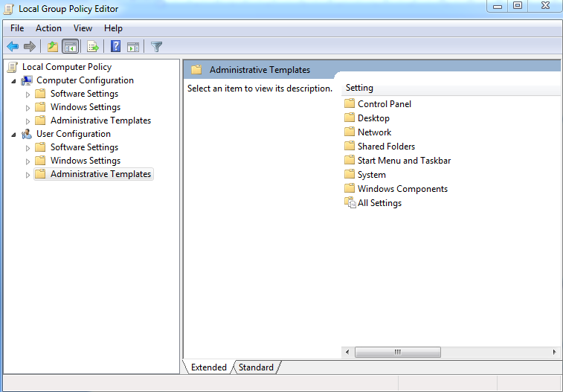The height and width of the screenshot is (392, 563).
Task: Click the Filter funnel toolbar icon
Action: [156, 47]
